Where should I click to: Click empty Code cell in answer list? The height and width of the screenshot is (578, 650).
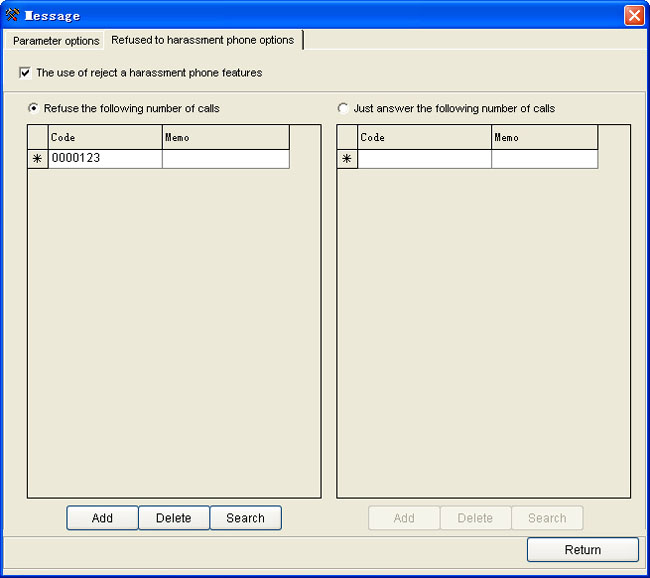424,159
